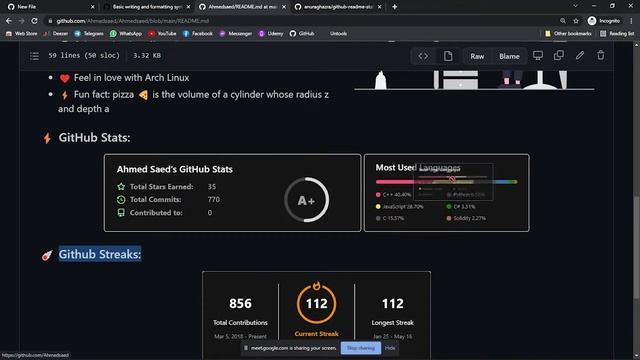640x360 pixels.
Task: Go back in browser history
Action: coord(9,20)
